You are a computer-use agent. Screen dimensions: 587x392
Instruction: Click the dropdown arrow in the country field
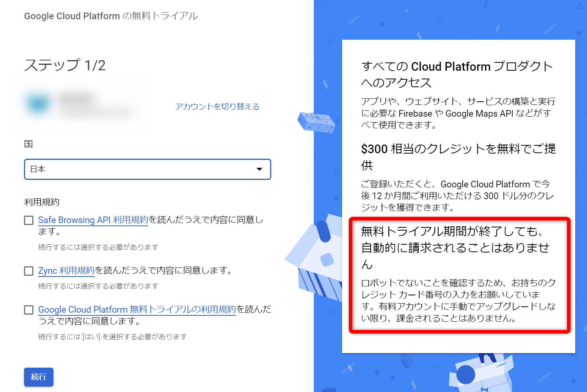coord(259,169)
